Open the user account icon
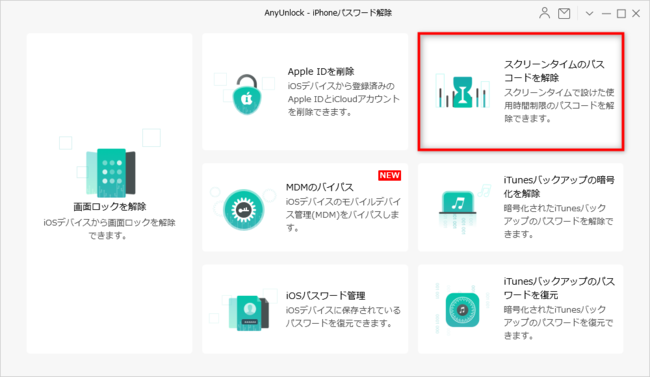Screen dimensions: 650x377 tap(544, 13)
